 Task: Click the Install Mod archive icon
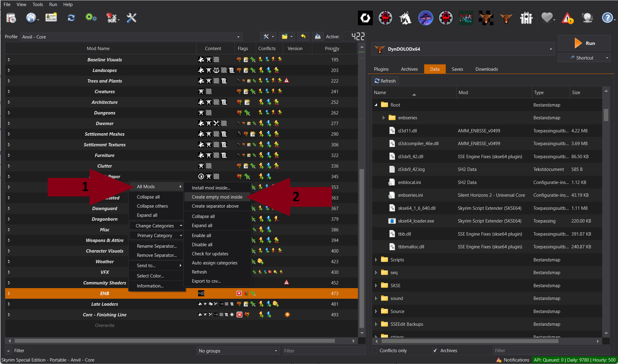pyautogui.click(x=11, y=18)
